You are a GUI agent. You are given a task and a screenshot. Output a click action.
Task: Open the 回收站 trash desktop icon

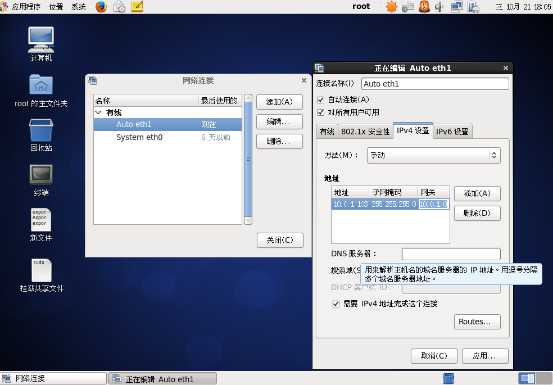[41, 135]
